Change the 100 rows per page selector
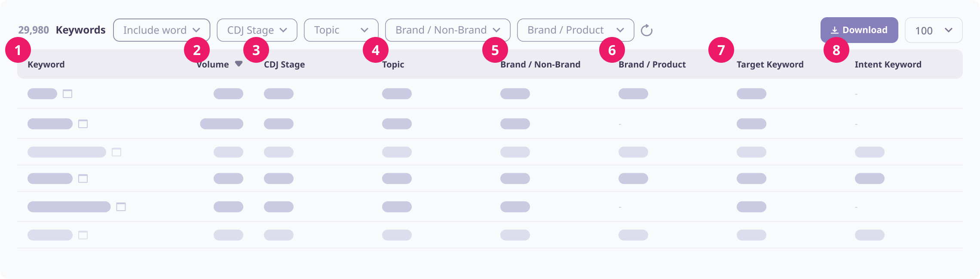Viewport: 980px width, 279px height. [934, 30]
